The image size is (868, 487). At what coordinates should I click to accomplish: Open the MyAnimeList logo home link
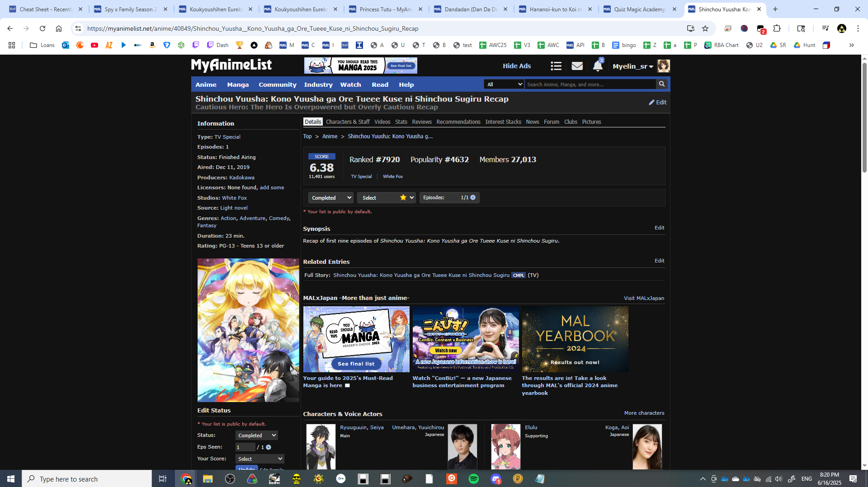(x=231, y=66)
